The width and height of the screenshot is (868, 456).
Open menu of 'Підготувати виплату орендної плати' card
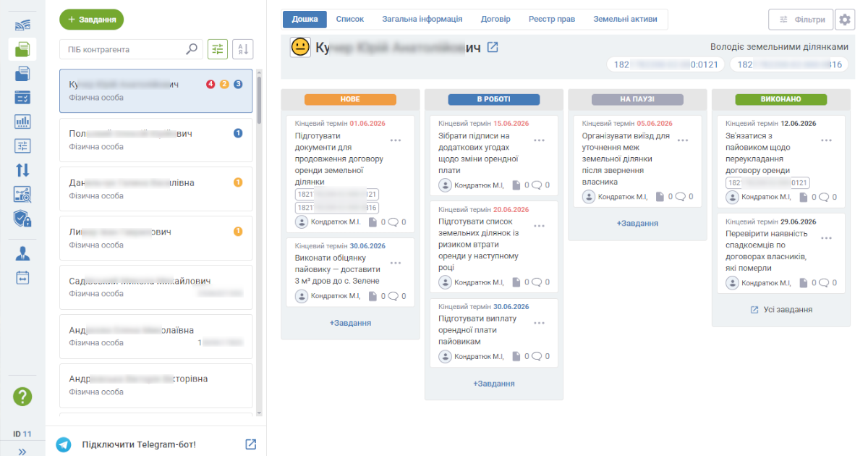[x=539, y=323]
